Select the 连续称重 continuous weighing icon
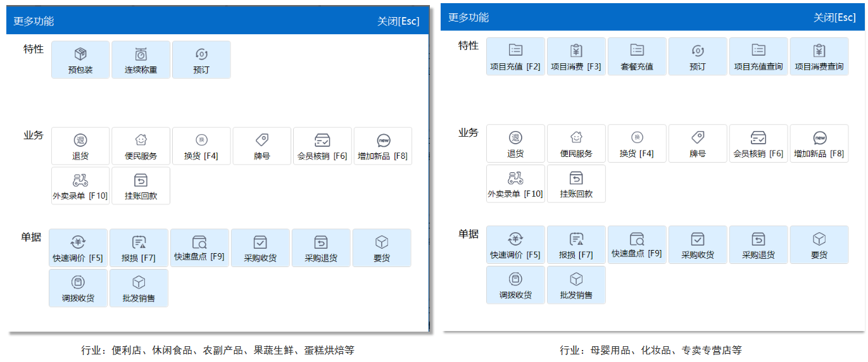This screenshot has width=868, height=362. click(141, 60)
